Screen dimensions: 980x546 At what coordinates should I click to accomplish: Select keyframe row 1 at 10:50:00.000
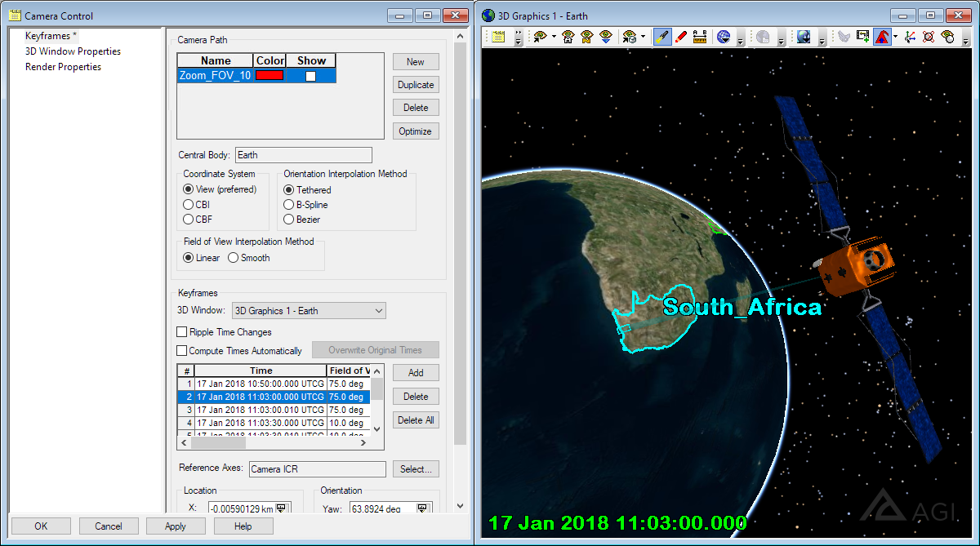[274, 384]
